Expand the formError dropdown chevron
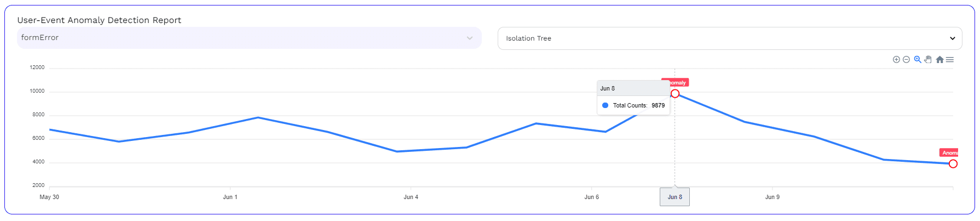Image resolution: width=980 pixels, height=221 pixels. [469, 38]
